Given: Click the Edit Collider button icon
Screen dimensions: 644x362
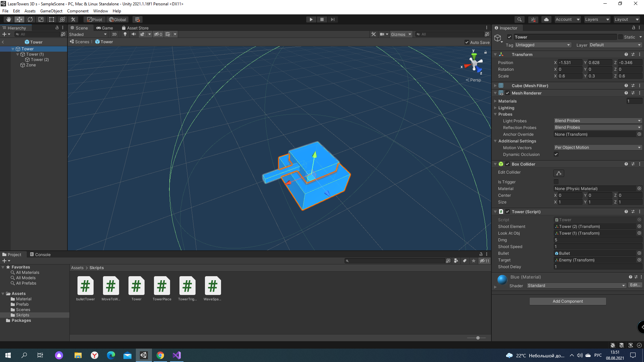Looking at the screenshot, I should (559, 173).
